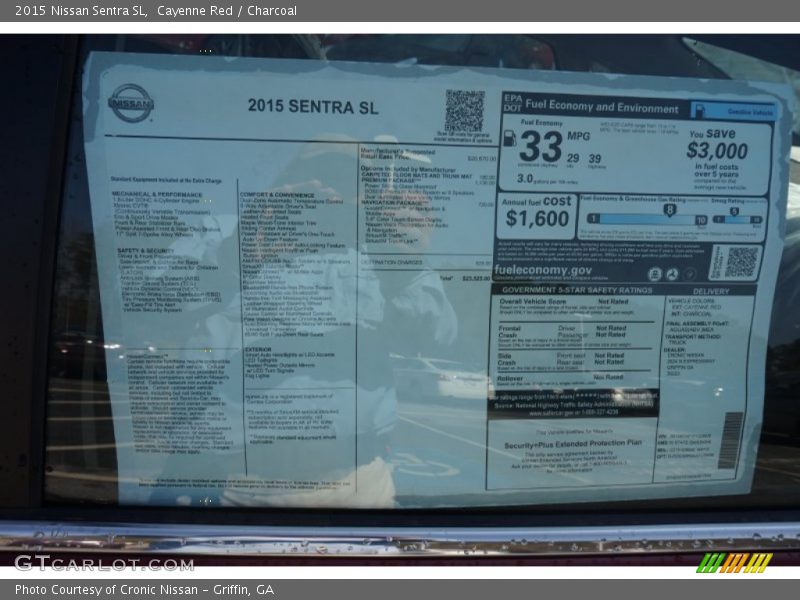Click the fueleconomy.gov link text

click(x=543, y=270)
